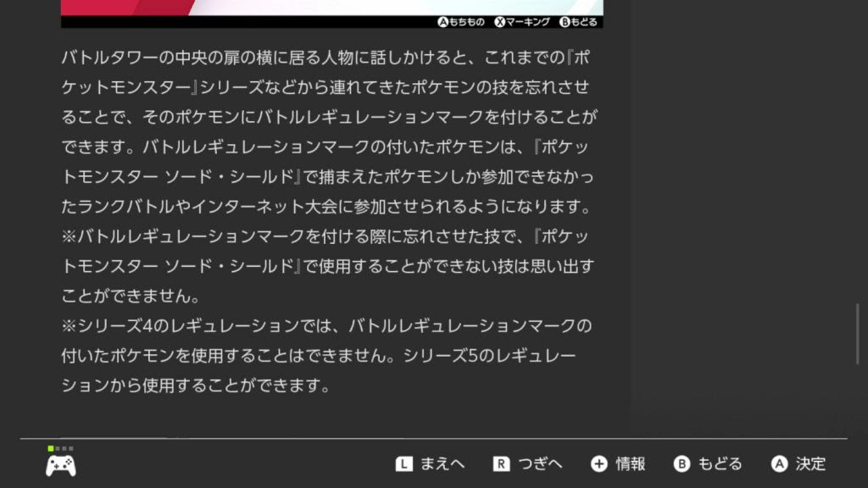Click the B button icon in the footer

[682, 463]
